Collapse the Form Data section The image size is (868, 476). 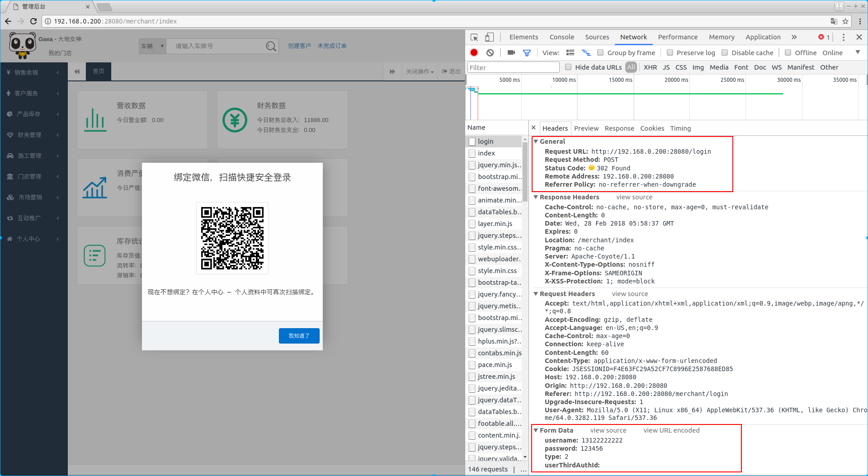(536, 430)
